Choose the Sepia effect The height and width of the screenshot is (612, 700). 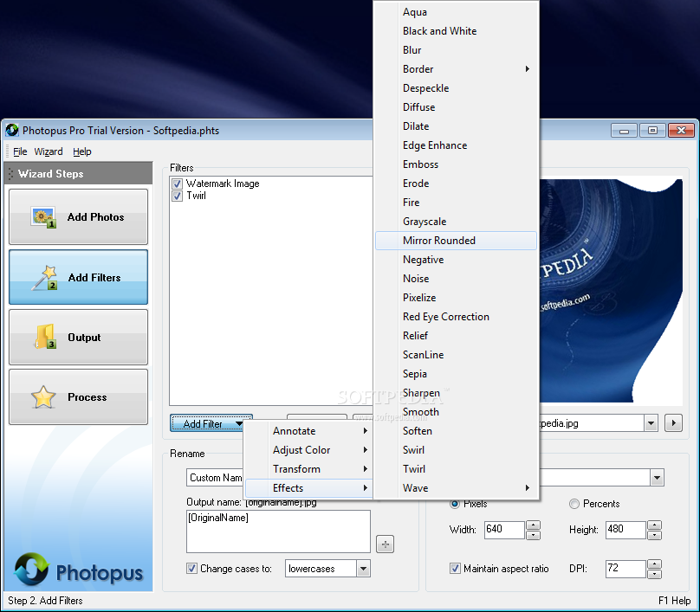click(456, 374)
